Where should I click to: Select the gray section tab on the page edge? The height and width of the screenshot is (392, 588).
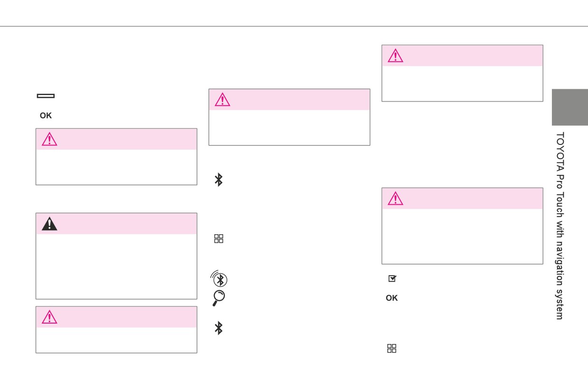(x=569, y=107)
